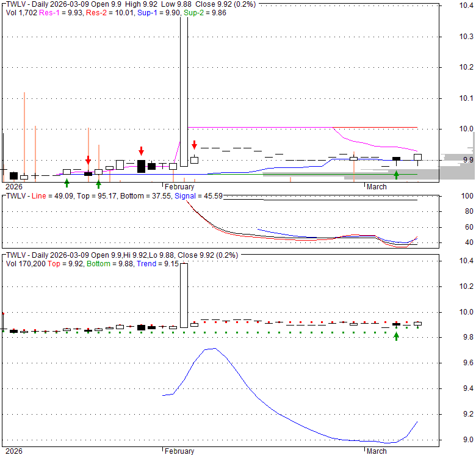Click the March label on bottom chart axis
The height and width of the screenshot is (455, 476).
pos(377,451)
